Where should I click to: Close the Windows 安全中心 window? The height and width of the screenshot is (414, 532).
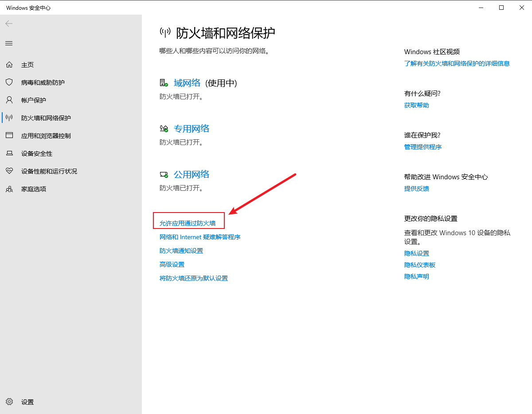tap(522, 8)
